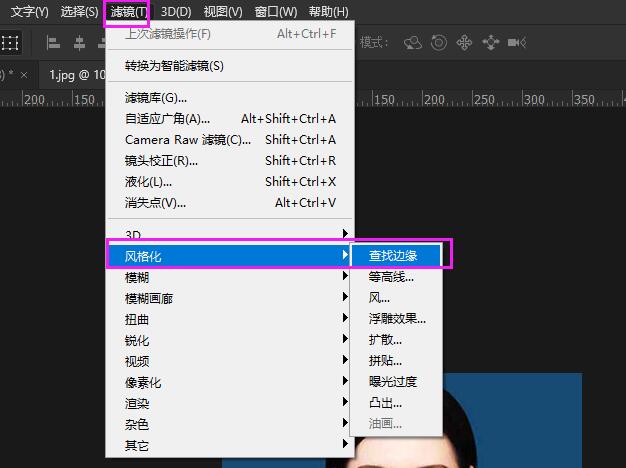Expand the 风格化 submenu
Viewport: 626px width, 468px height.
click(229, 256)
